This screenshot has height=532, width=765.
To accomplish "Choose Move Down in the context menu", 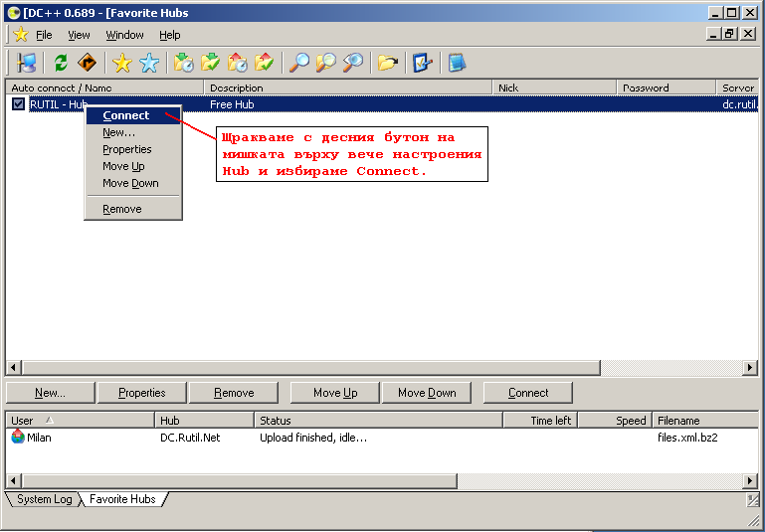I will [x=133, y=183].
